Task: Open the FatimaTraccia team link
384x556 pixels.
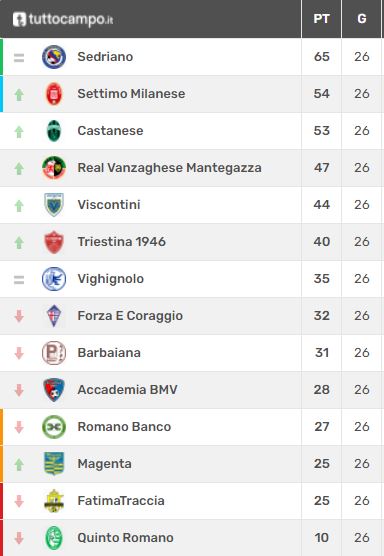Action: pyautogui.click(x=121, y=501)
